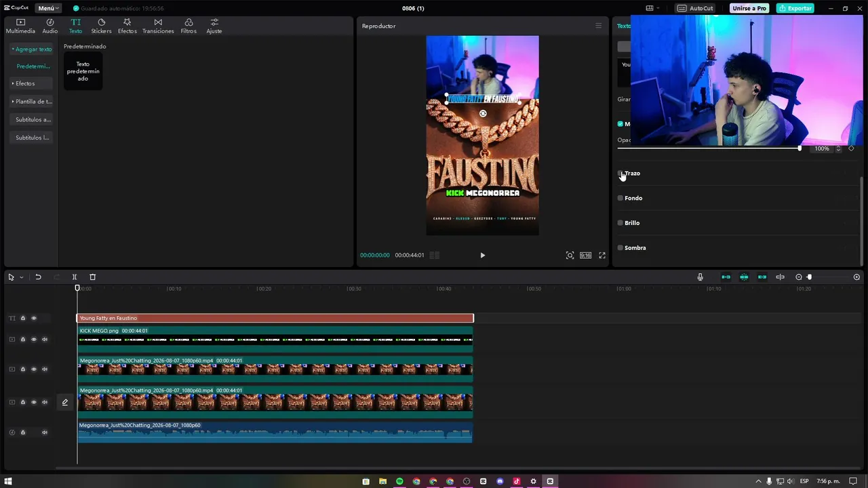Viewport: 868px width, 488px height.
Task: Open File Explorer from the taskbar
Action: 382,481
